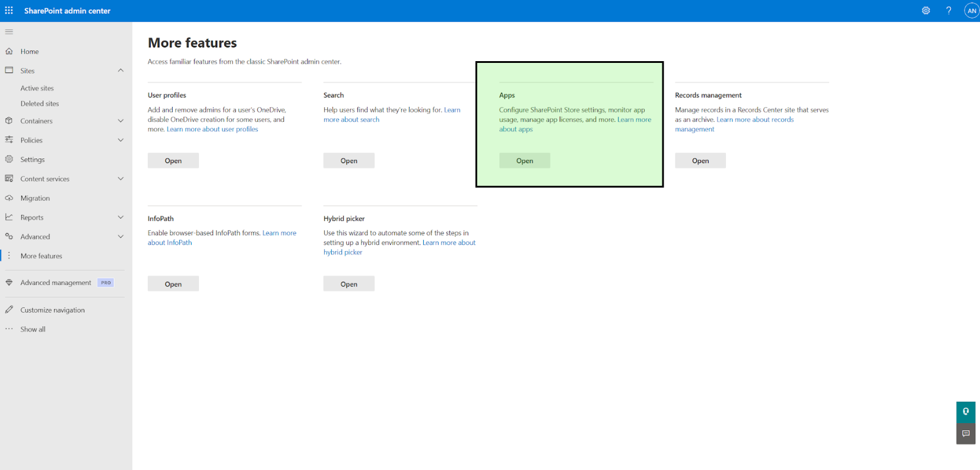Viewport: 980px width, 470px height.
Task: Click the Sites icon in sidebar
Action: coord(9,71)
